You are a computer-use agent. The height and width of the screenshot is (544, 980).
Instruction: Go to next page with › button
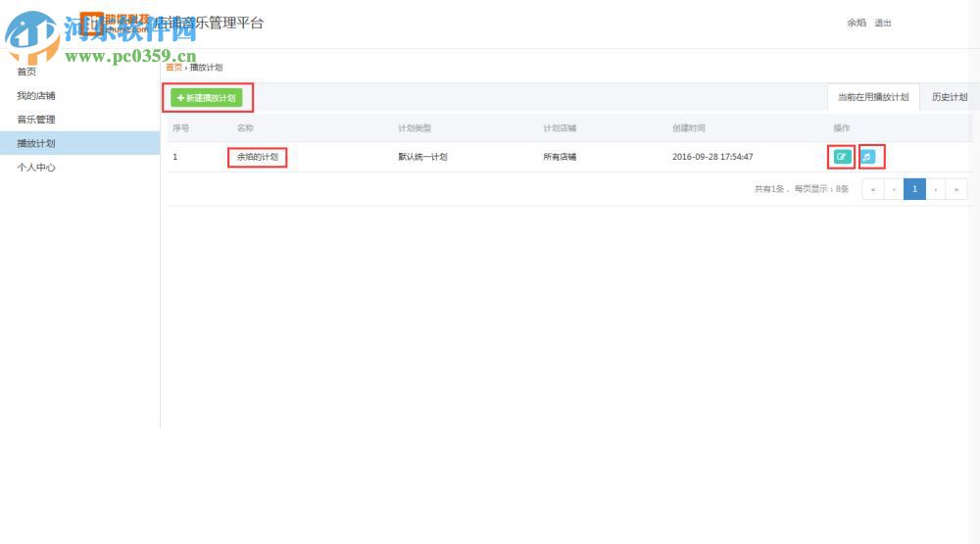pos(936,189)
